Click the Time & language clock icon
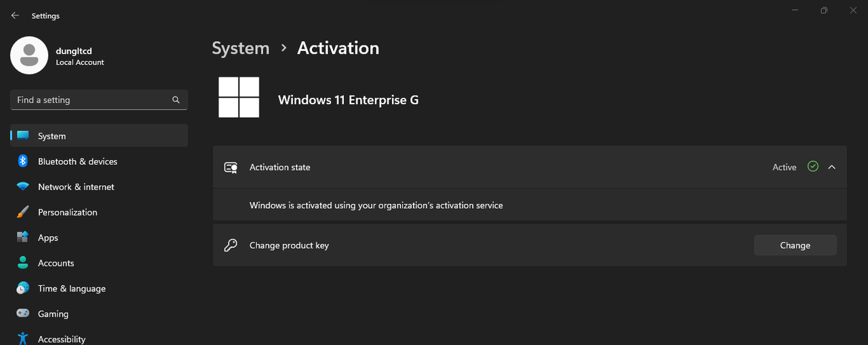Image resolution: width=868 pixels, height=345 pixels. coord(23,289)
